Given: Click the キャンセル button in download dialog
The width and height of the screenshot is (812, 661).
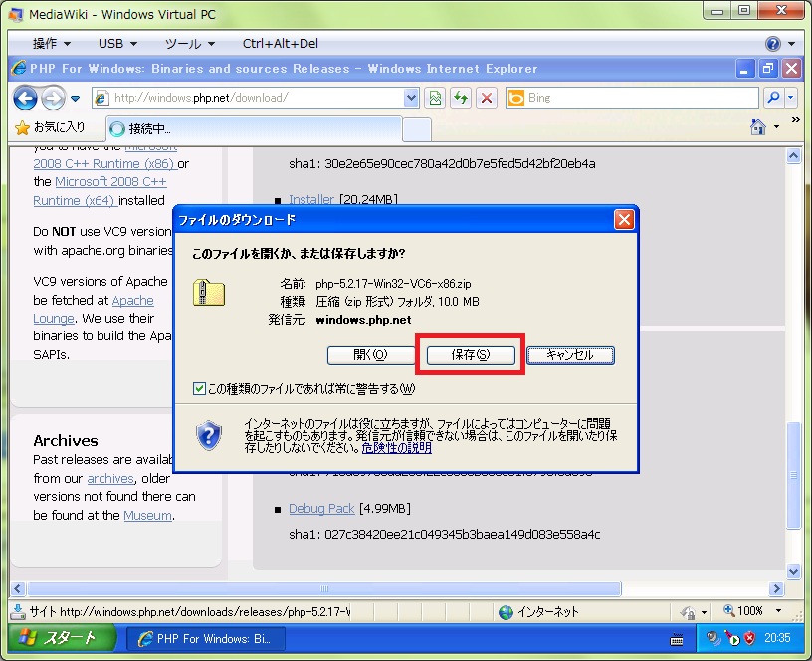Looking at the screenshot, I should (x=570, y=355).
